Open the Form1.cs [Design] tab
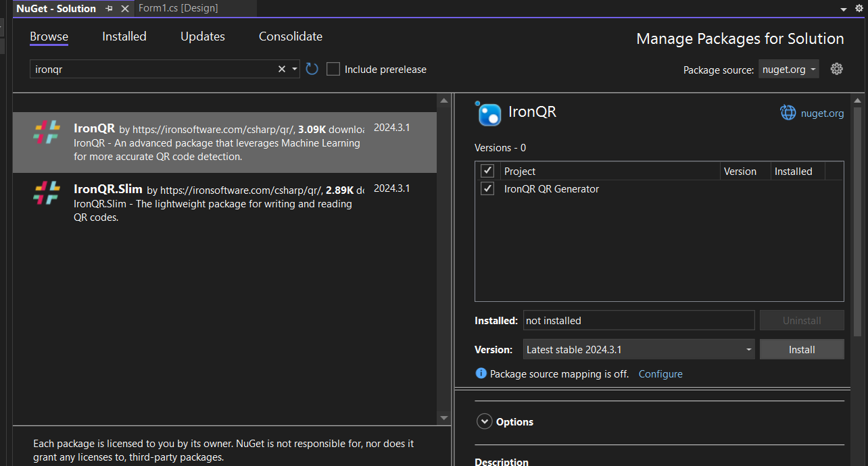The width and height of the screenshot is (868, 466). (x=178, y=8)
